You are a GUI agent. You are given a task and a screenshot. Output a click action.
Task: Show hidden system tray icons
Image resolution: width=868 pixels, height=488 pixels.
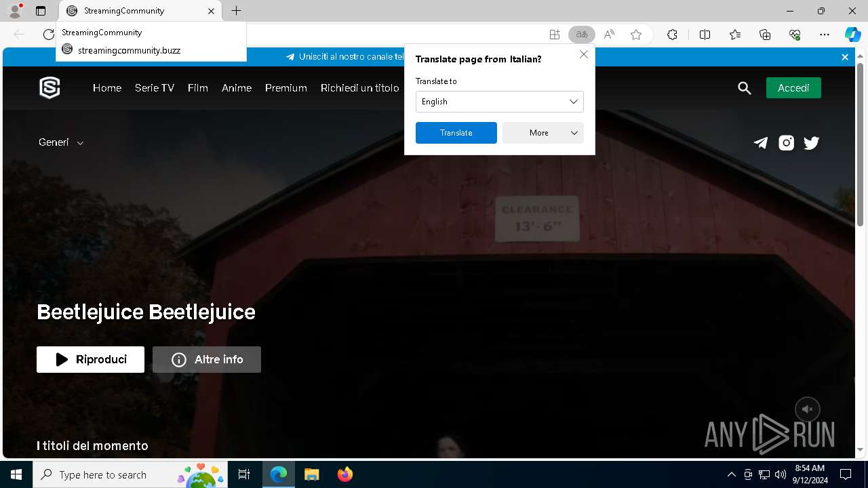(x=731, y=474)
